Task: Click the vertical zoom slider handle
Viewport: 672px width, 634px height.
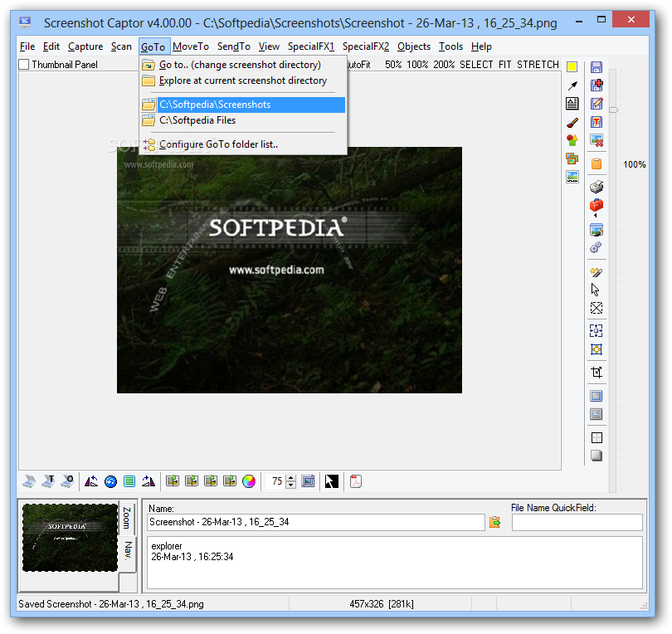Action: (614, 110)
